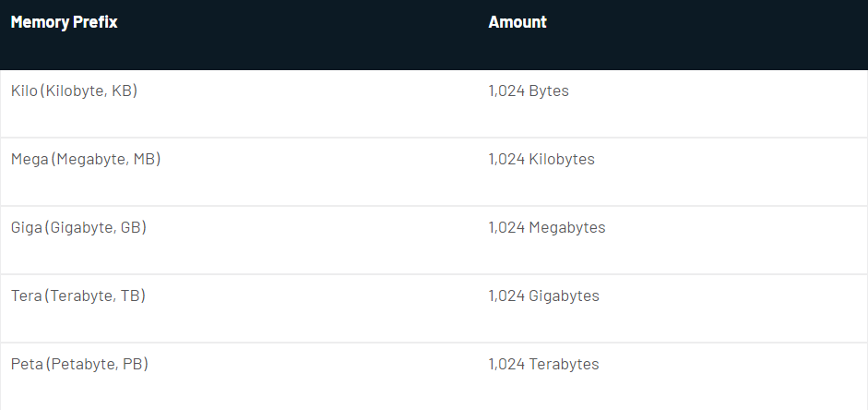Click the KB abbreviation in the Kilo row

122,91
